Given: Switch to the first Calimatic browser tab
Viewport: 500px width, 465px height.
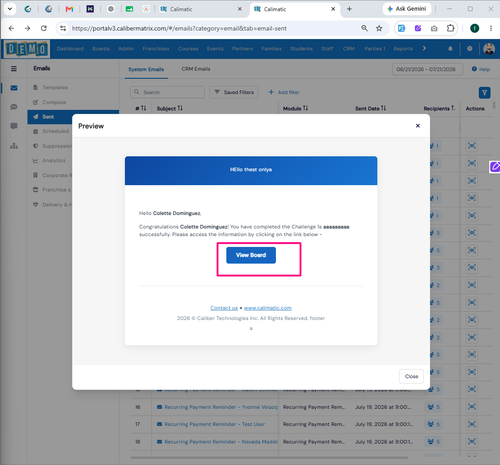Looking at the screenshot, I should pos(201,9).
